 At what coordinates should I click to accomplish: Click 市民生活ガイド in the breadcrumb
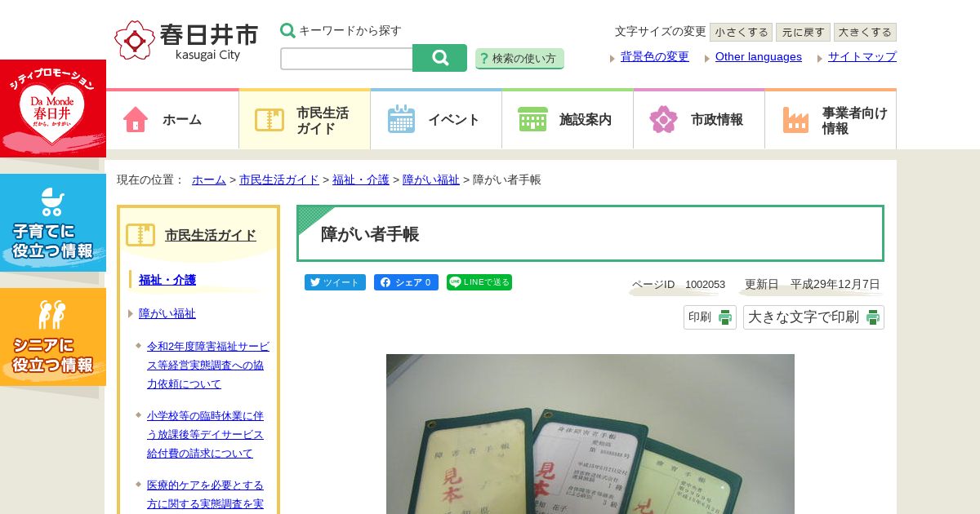pyautogui.click(x=279, y=179)
